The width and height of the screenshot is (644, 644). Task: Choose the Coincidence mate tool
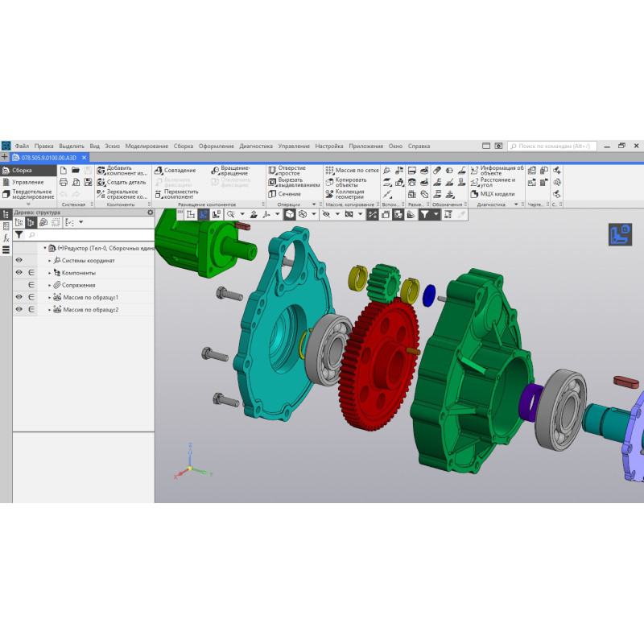[x=158, y=171]
